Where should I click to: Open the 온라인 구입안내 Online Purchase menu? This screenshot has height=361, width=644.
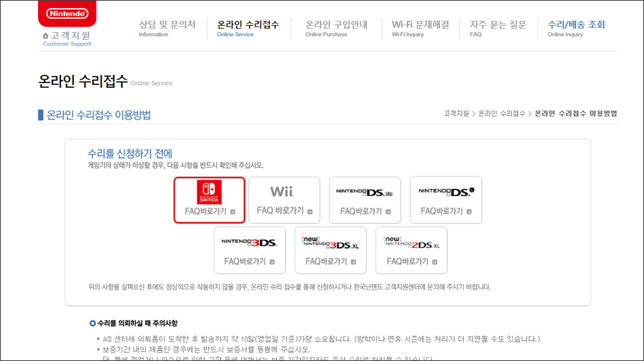pyautogui.click(x=336, y=29)
